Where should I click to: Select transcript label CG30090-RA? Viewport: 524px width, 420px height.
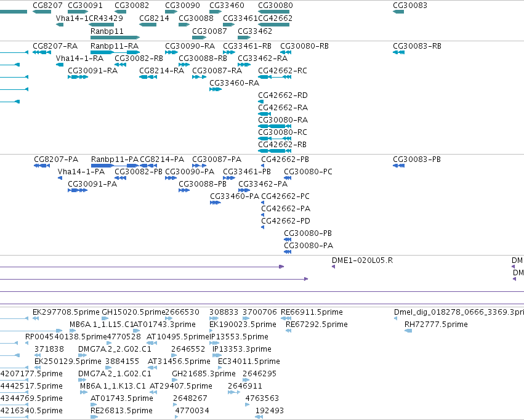pyautogui.click(x=190, y=46)
